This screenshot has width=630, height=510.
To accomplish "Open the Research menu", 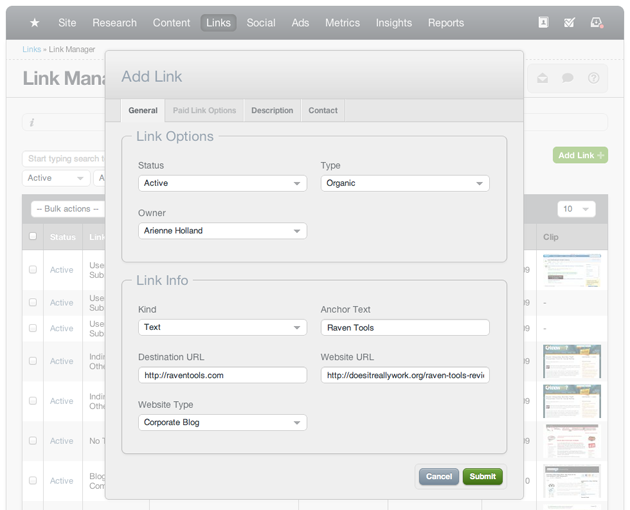I will [x=115, y=23].
